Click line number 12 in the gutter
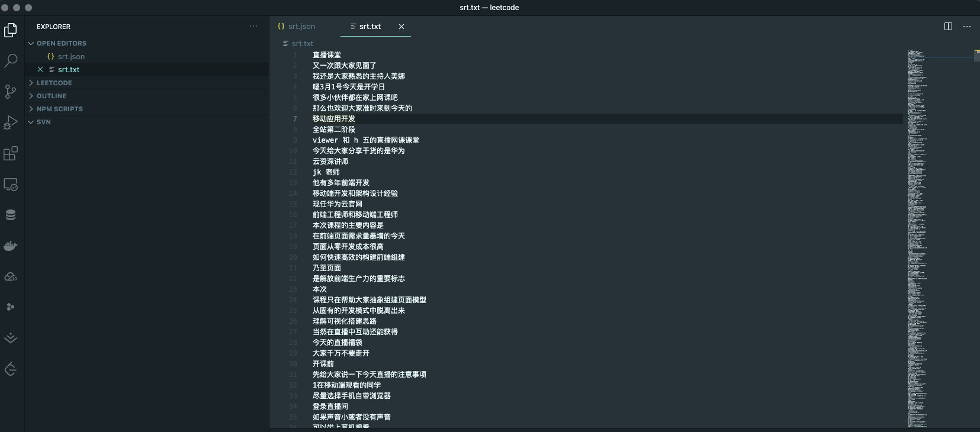Image resolution: width=980 pixels, height=432 pixels. pyautogui.click(x=293, y=172)
